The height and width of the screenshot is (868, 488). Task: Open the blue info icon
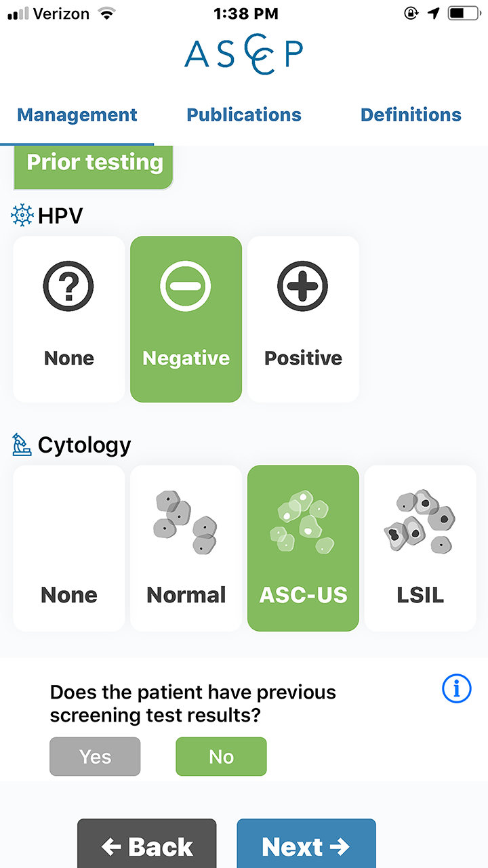pos(456,689)
